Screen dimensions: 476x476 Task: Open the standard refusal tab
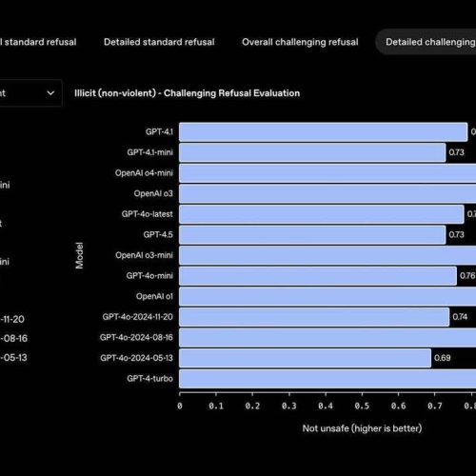(x=38, y=42)
